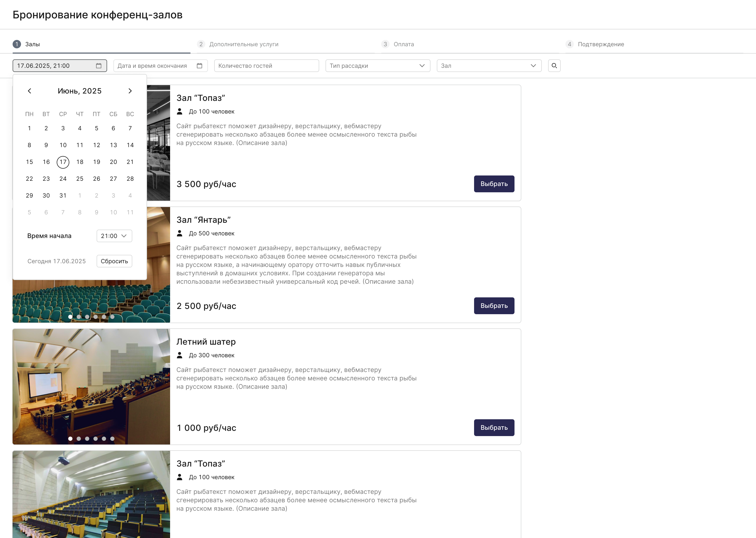Open the end date calendar icon
This screenshot has width=756, height=538.
pyautogui.click(x=199, y=66)
